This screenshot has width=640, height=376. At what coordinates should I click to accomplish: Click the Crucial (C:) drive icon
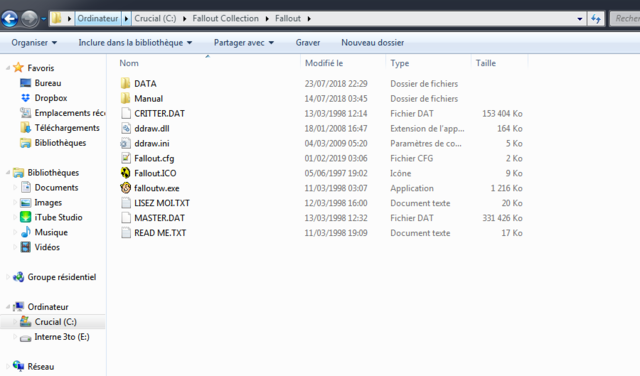pyautogui.click(x=25, y=322)
